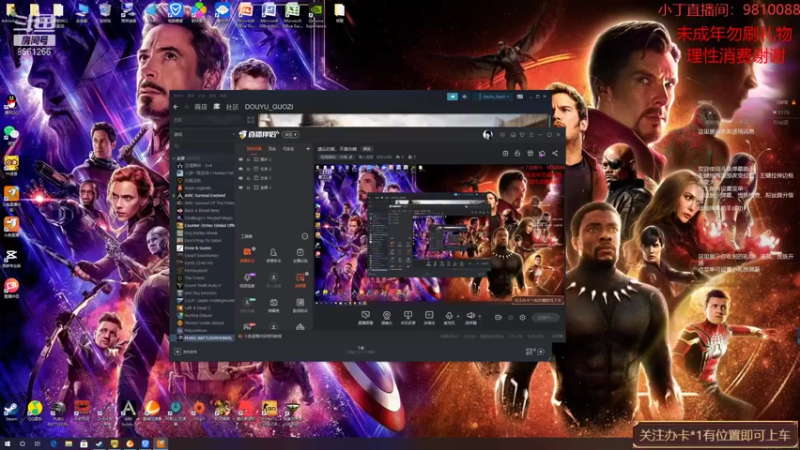Toggle the lock on the 图片2 source

tap(248, 159)
